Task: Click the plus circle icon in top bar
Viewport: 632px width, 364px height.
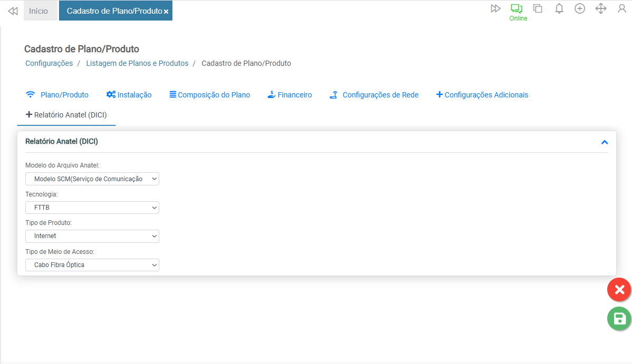Action: [580, 8]
